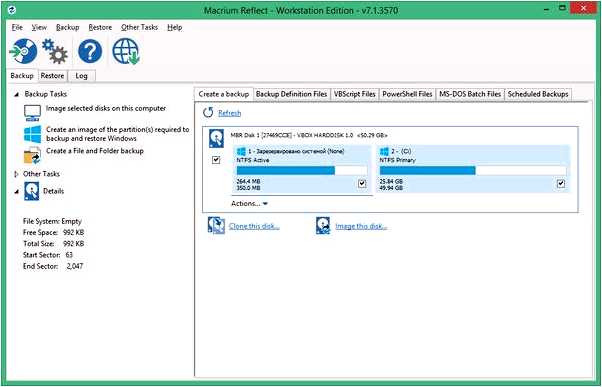The height and width of the screenshot is (387, 602).
Task: Click the blue question mark help icon
Action: click(x=90, y=51)
